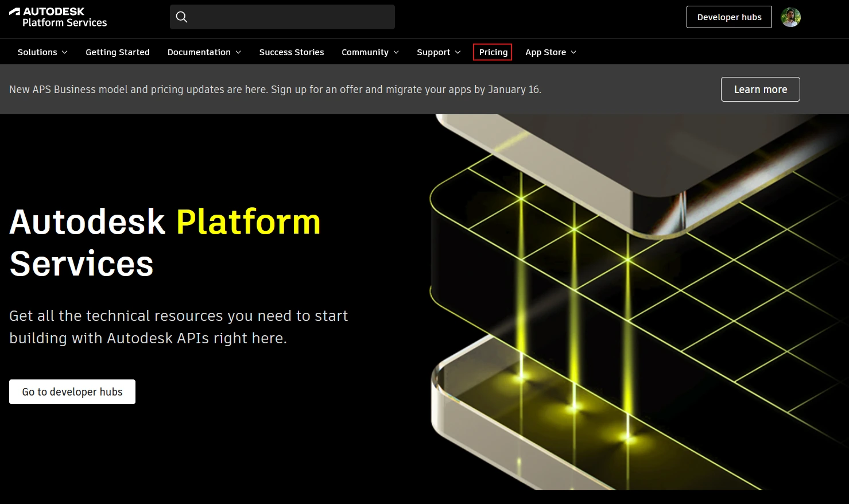Click the Learn more banner button
The image size is (849, 504).
click(x=760, y=90)
